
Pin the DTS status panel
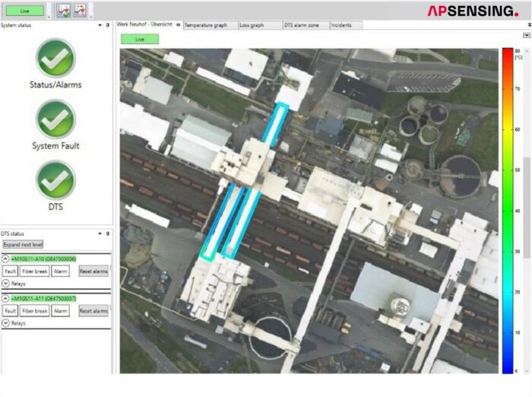pos(108,233)
